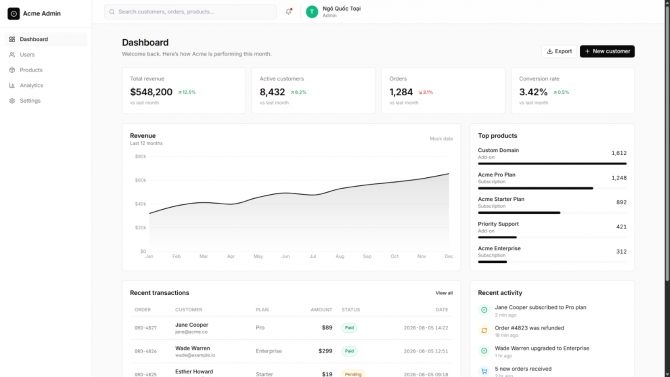Click the Revenue chart area

click(x=299, y=205)
